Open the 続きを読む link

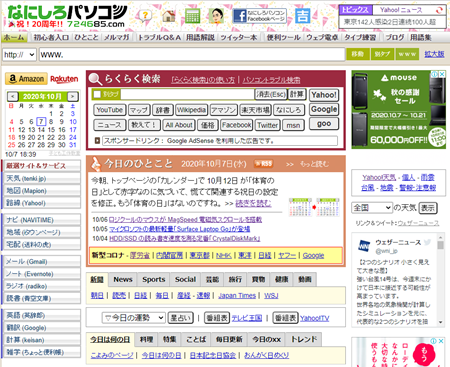pos(253,203)
